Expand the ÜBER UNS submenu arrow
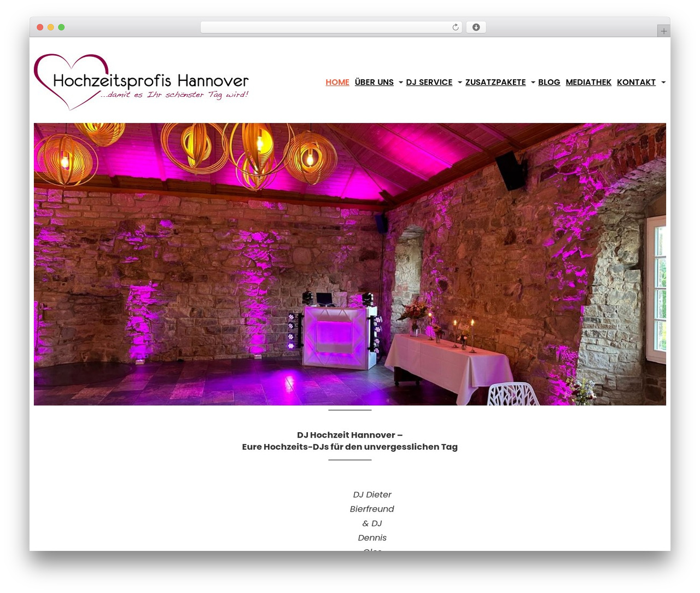This screenshot has height=593, width=700. pos(401,83)
